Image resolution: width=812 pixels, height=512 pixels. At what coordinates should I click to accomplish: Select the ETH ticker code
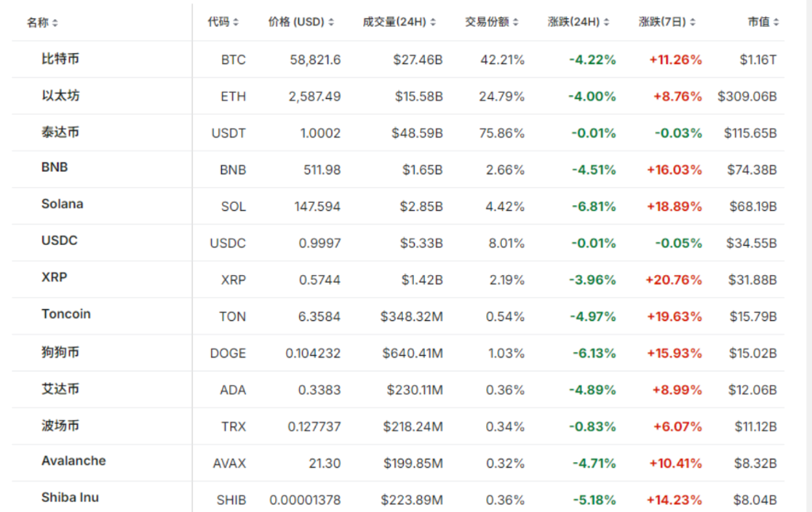pyautogui.click(x=234, y=97)
